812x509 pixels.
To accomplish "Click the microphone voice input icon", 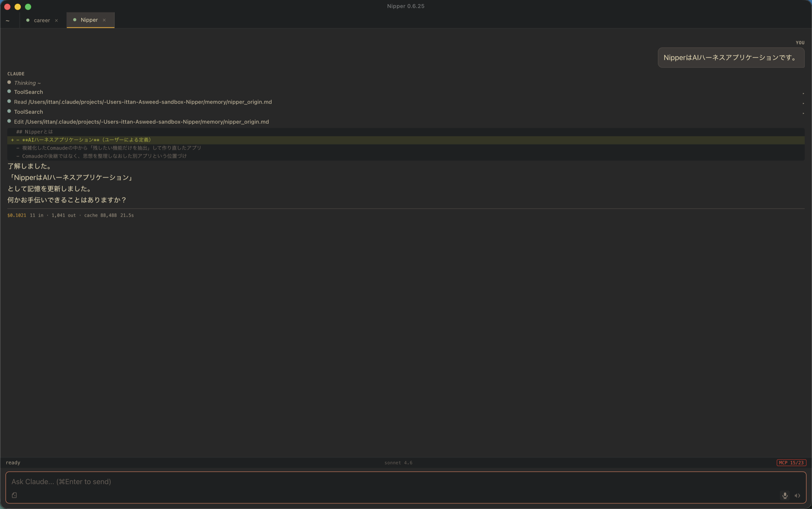I will tap(785, 495).
